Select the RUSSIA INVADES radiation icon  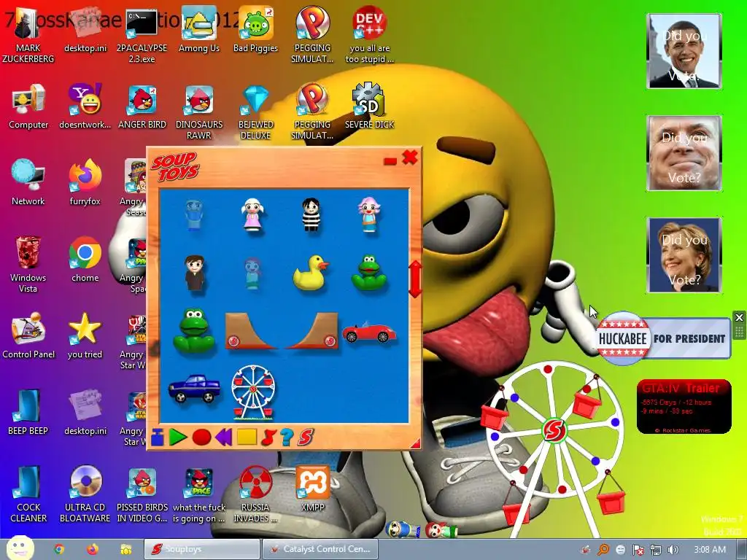(x=255, y=494)
